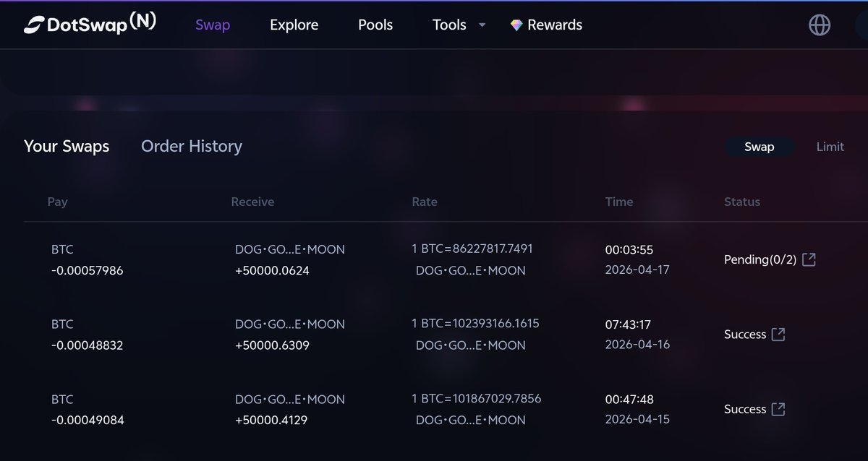The width and height of the screenshot is (868, 461).
Task: Click time 00:03:55
Action: 629,250
